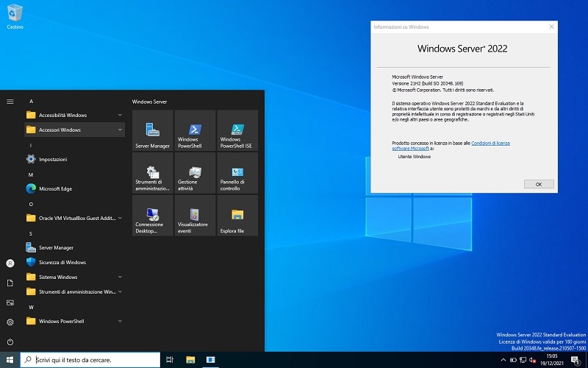The height and width of the screenshot is (368, 588).
Task: Open Sicurezza di Windows from the app list
Action: pyautogui.click(x=75, y=262)
